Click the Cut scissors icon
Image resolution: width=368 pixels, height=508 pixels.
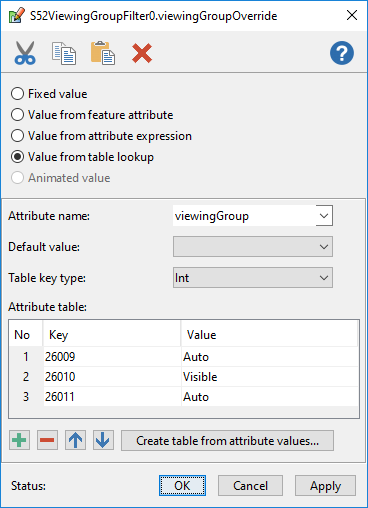[x=25, y=53]
